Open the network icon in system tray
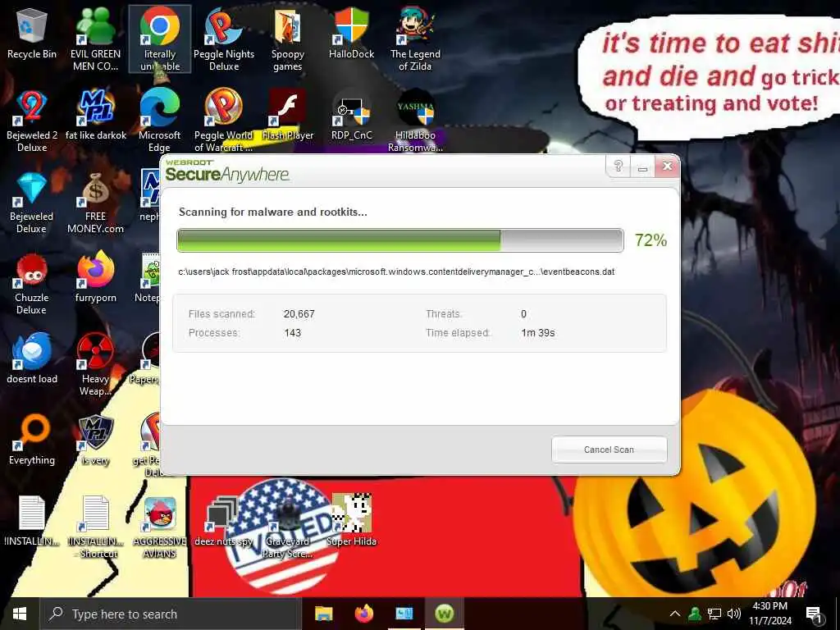This screenshot has height=630, width=840. [x=714, y=614]
